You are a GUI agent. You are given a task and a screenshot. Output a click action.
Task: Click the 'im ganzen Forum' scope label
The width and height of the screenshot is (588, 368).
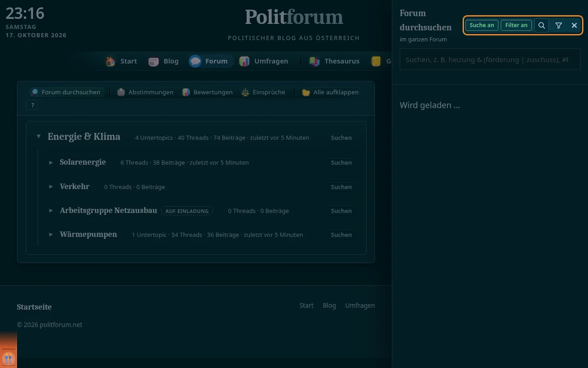point(423,40)
